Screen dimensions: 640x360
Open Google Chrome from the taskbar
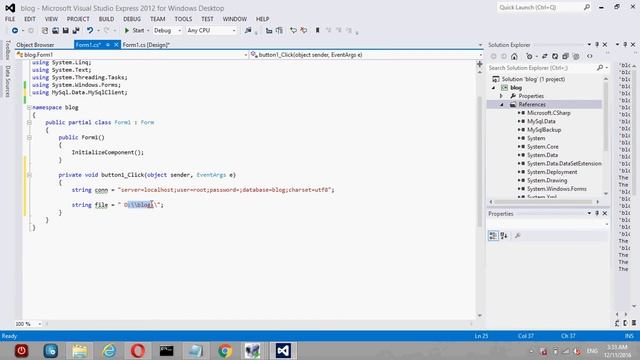(224, 351)
